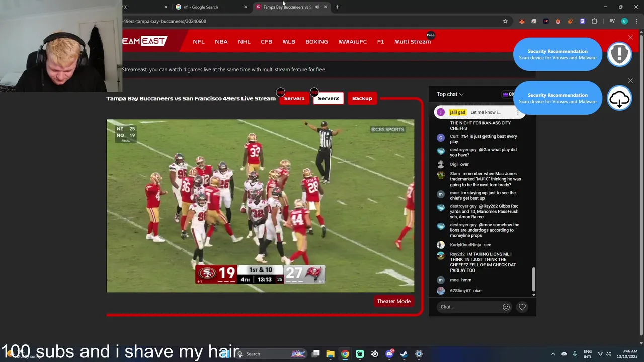The height and width of the screenshot is (362, 644).
Task: Click username KurlyKloudNinja in chat
Action: coord(465,245)
